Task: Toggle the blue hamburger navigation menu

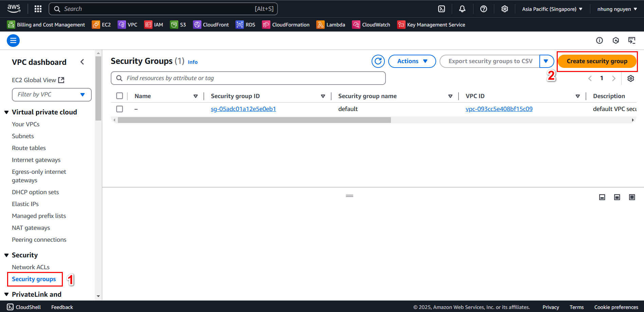Action: pyautogui.click(x=13, y=41)
